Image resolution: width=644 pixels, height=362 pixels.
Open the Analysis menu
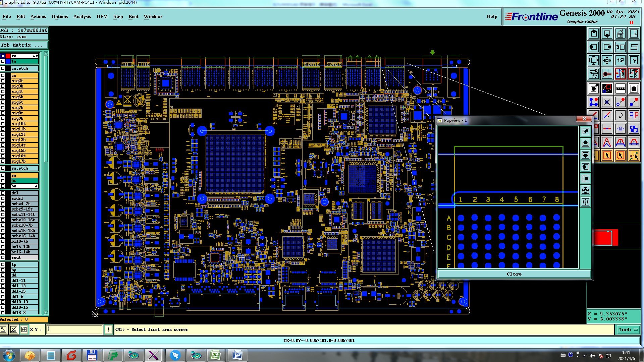(82, 16)
